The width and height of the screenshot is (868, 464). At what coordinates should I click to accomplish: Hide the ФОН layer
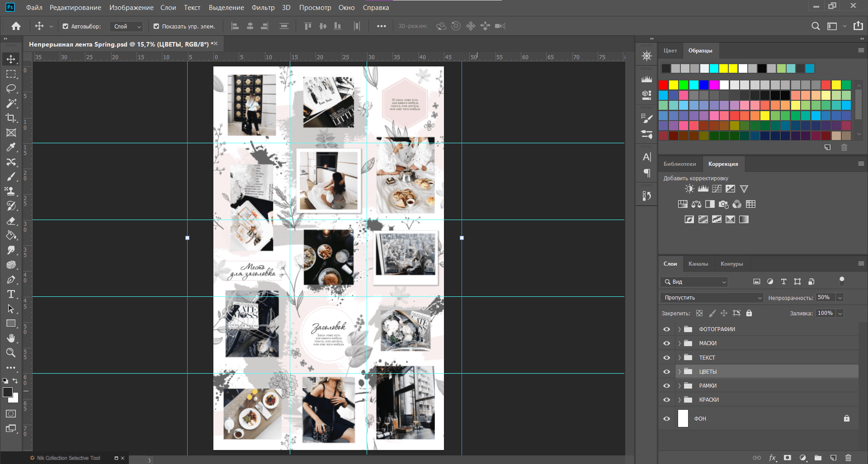coord(666,418)
